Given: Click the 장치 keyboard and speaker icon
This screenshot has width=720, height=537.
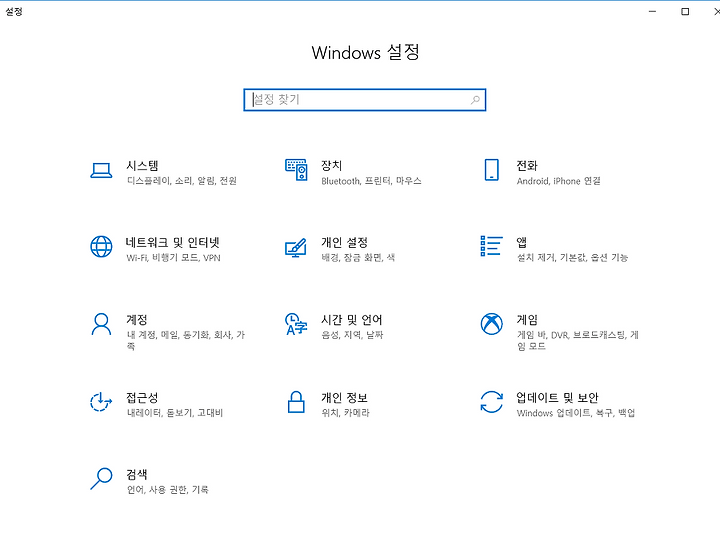Looking at the screenshot, I should (296, 170).
